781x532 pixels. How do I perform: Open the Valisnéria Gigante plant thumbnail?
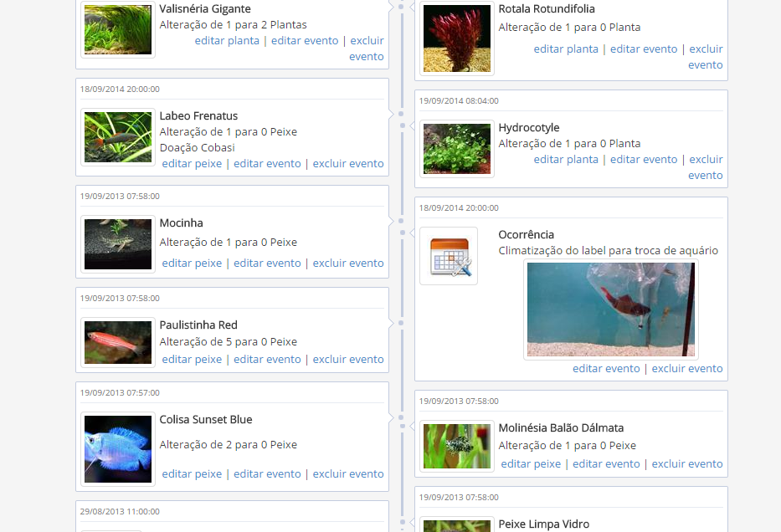point(118,29)
